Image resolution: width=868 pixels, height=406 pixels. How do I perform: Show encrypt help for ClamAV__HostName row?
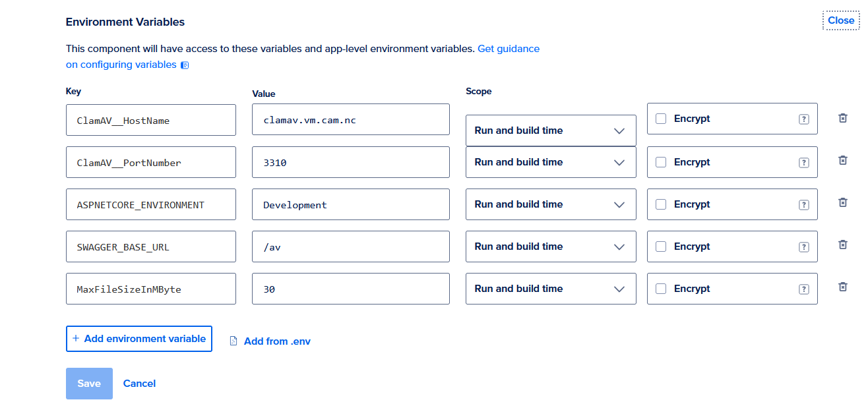[x=803, y=119]
